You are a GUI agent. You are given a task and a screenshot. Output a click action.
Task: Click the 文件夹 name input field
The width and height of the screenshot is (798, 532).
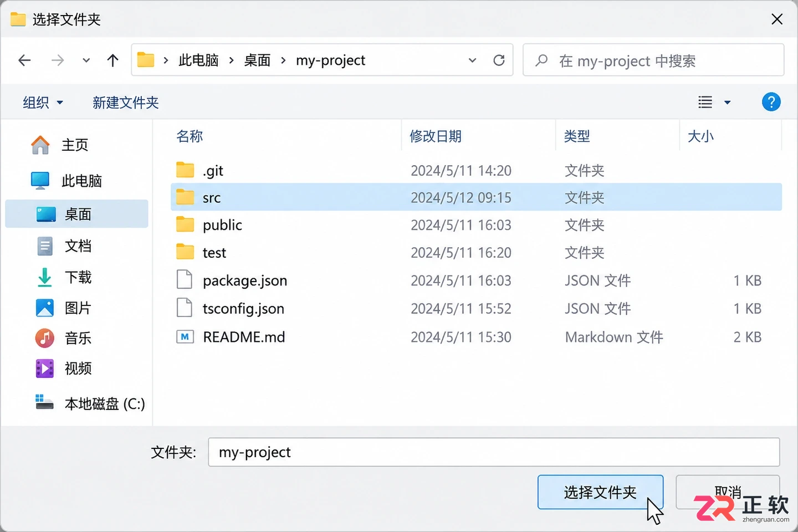pyautogui.click(x=494, y=452)
